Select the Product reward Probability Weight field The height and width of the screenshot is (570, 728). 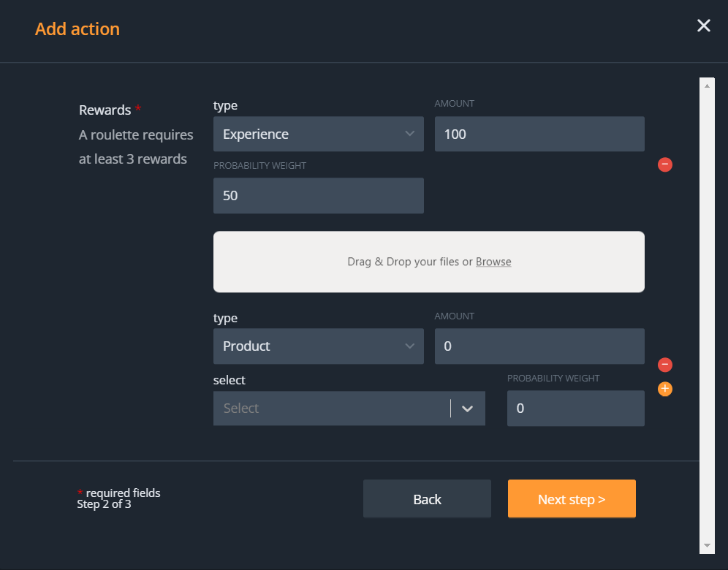pyautogui.click(x=575, y=408)
